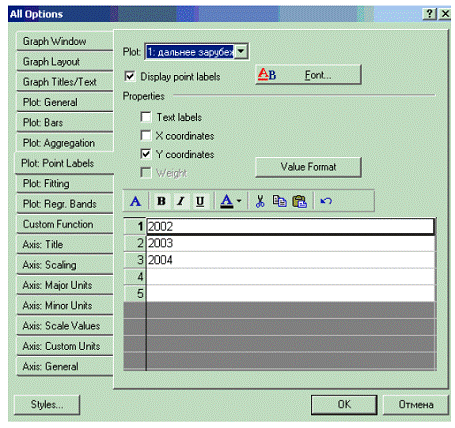
Task: Toggle Display point labels checkbox
Action: pos(130,76)
